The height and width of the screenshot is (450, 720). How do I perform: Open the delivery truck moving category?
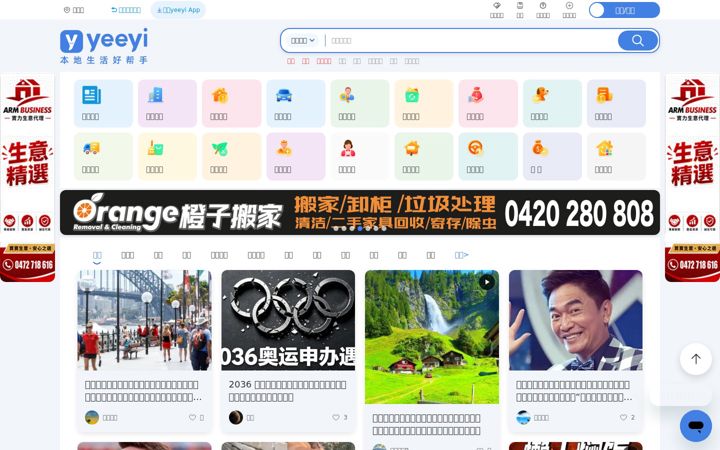click(103, 157)
